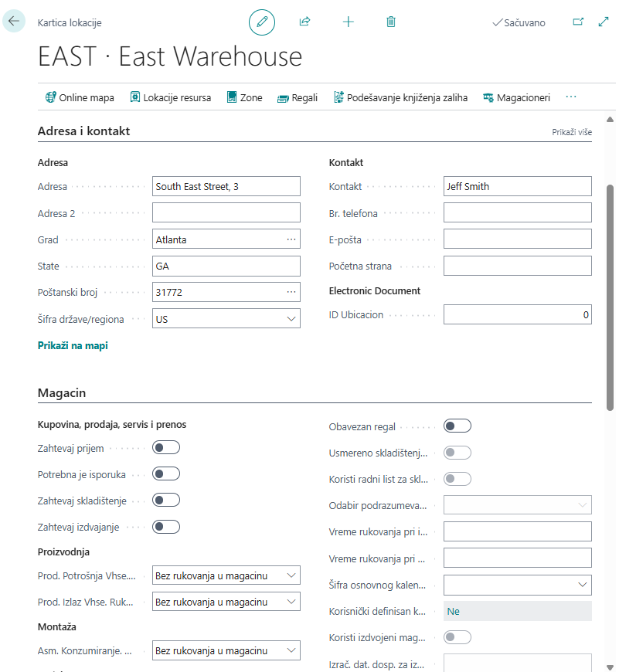The image size is (619, 672).
Task: Open card in new window icon
Action: click(x=577, y=22)
